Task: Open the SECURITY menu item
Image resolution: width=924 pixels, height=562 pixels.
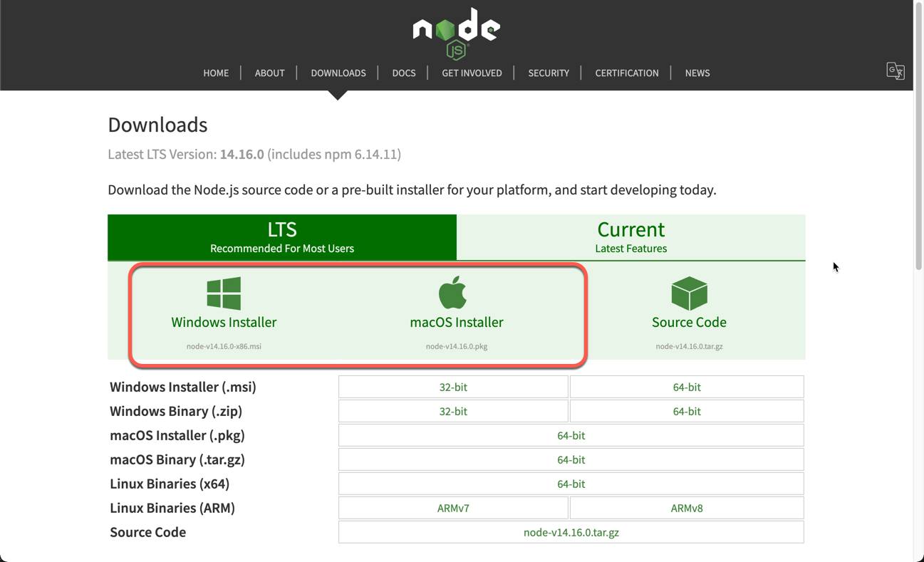Action: pyautogui.click(x=549, y=73)
